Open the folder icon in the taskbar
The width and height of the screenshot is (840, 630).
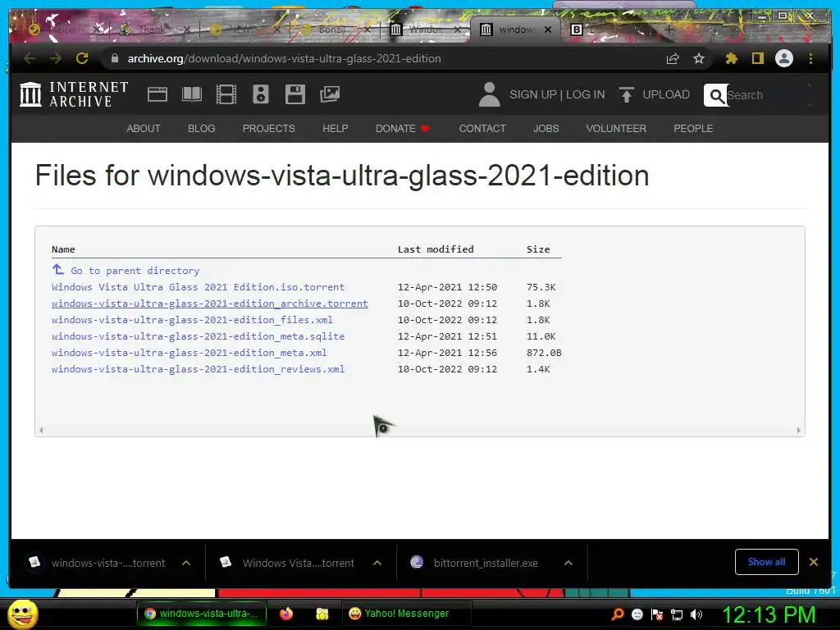tap(322, 614)
